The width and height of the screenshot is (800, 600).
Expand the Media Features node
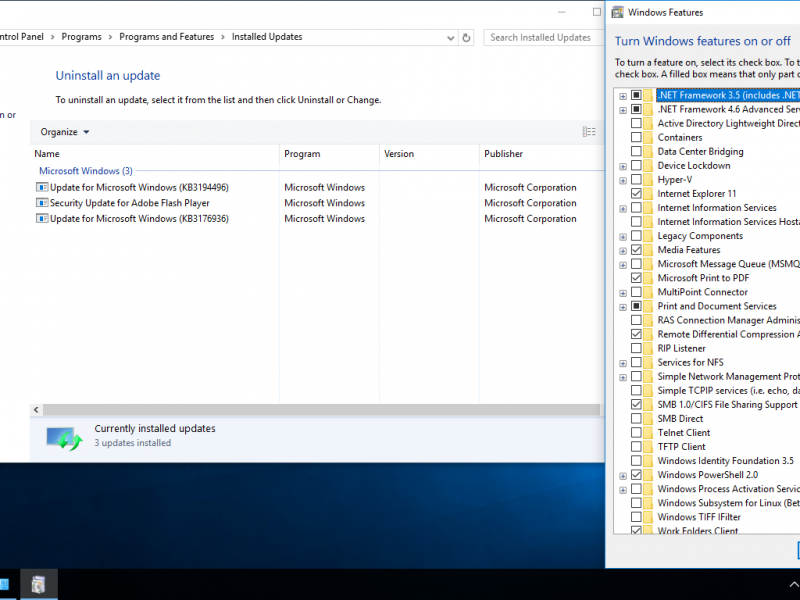(623, 251)
